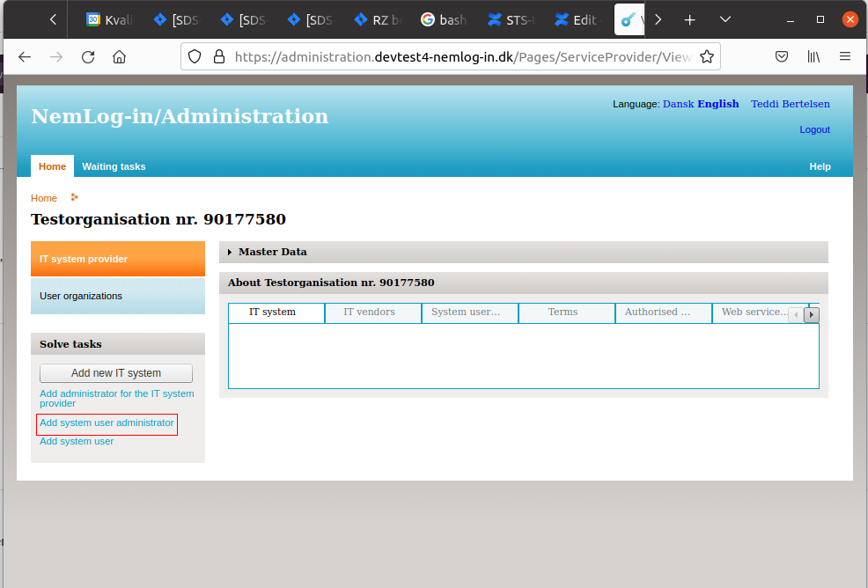The image size is (868, 588).
Task: Open a new browser tab
Action: [x=690, y=19]
